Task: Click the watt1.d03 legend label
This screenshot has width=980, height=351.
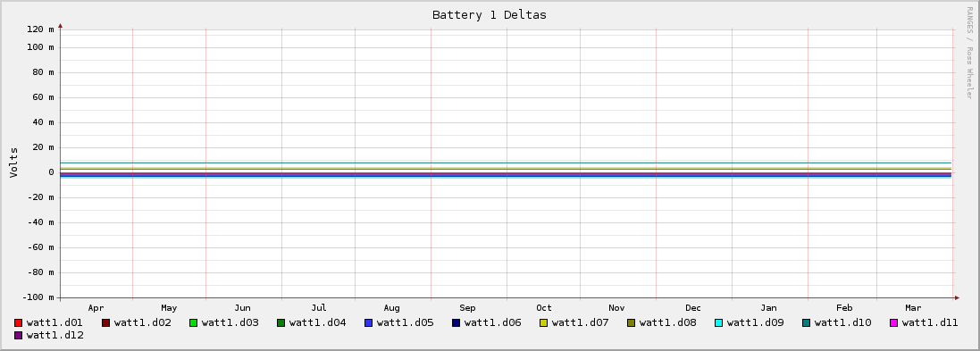Action: 230,323
